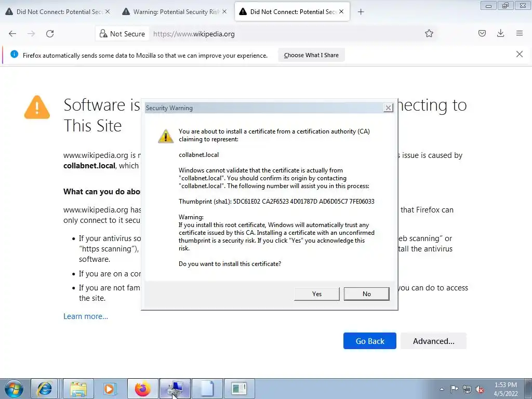Click the Action Center flag icon

click(454, 389)
